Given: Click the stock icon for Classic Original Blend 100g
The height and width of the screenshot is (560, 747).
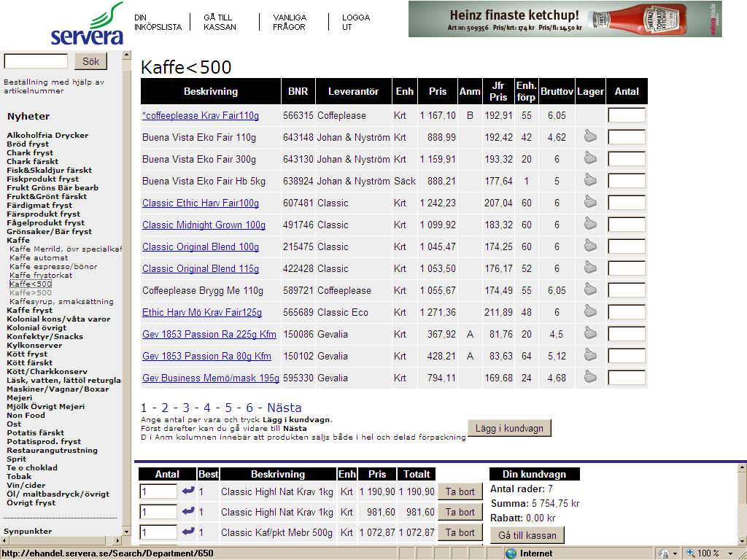Looking at the screenshot, I should (590, 246).
